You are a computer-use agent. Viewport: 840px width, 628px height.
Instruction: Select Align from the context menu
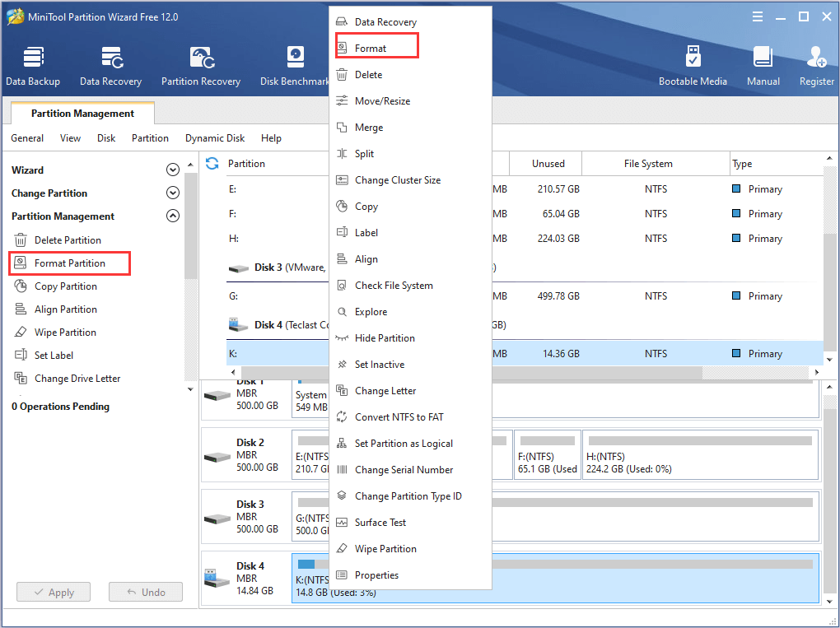410,259
